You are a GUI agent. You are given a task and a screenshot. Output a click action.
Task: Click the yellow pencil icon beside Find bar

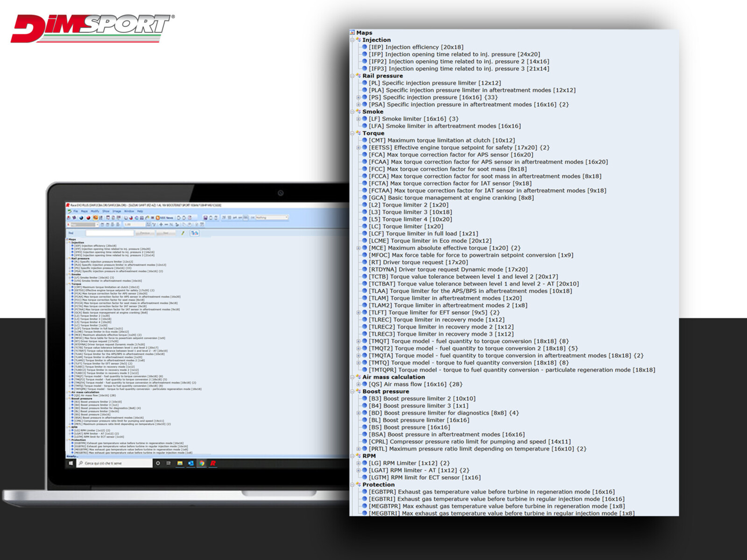pos(183,233)
